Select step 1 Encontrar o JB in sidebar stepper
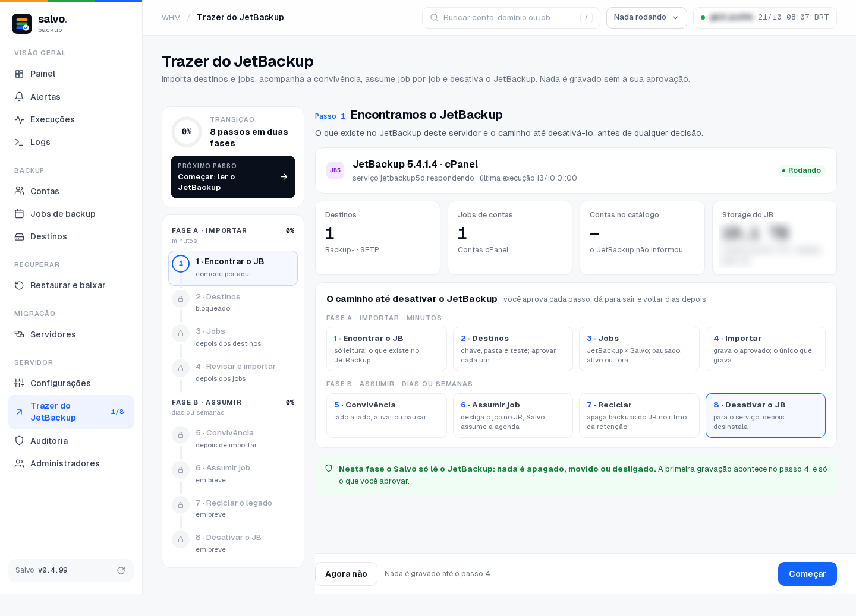The height and width of the screenshot is (616, 856). point(233,268)
